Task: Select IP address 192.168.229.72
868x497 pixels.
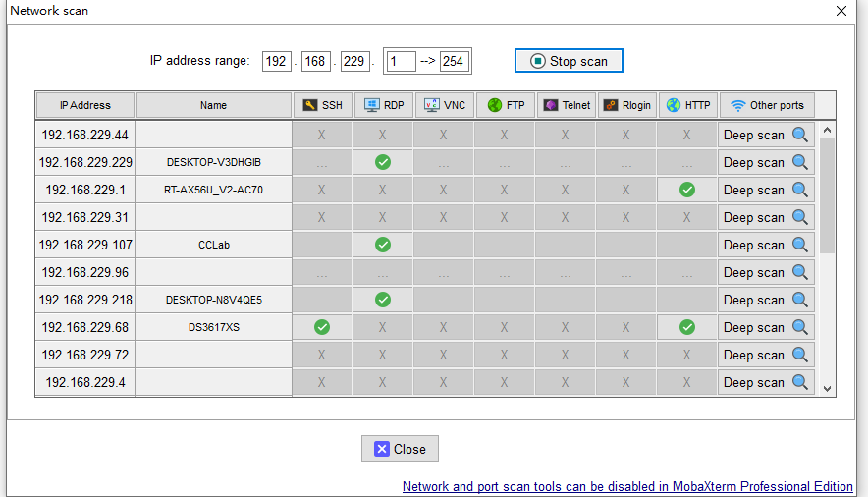Action: coord(85,355)
